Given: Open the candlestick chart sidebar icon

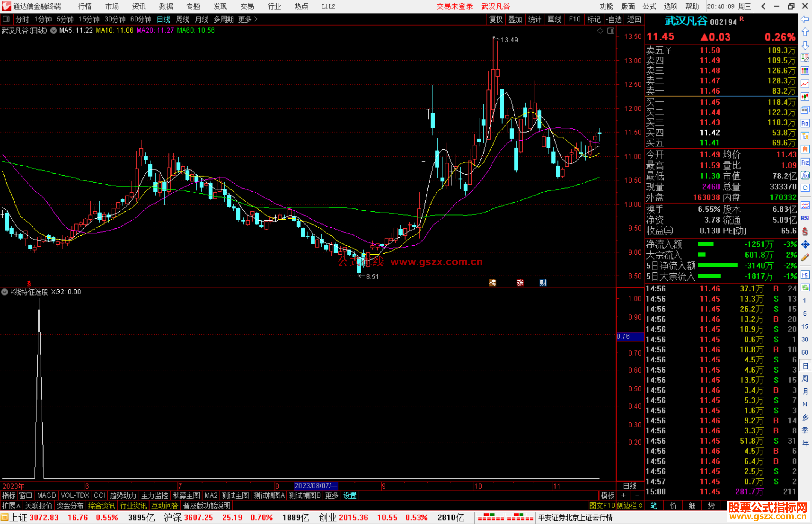Looking at the screenshot, I should click(x=805, y=97).
